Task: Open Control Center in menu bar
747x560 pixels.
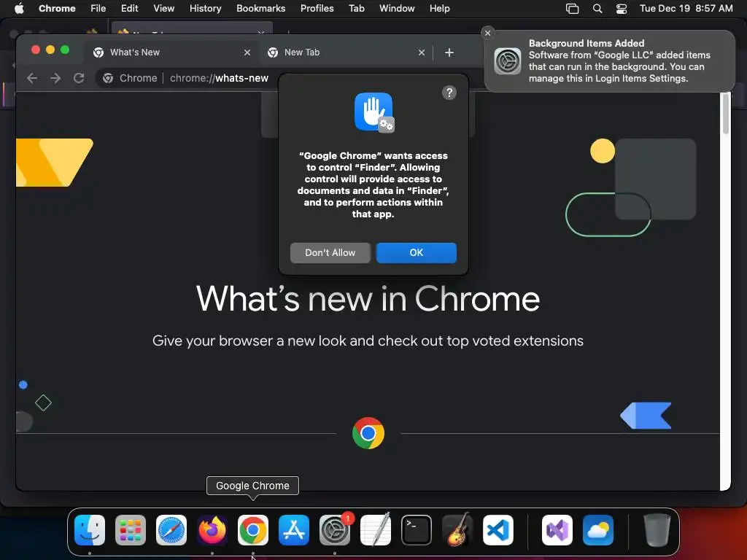Action: (x=622, y=9)
